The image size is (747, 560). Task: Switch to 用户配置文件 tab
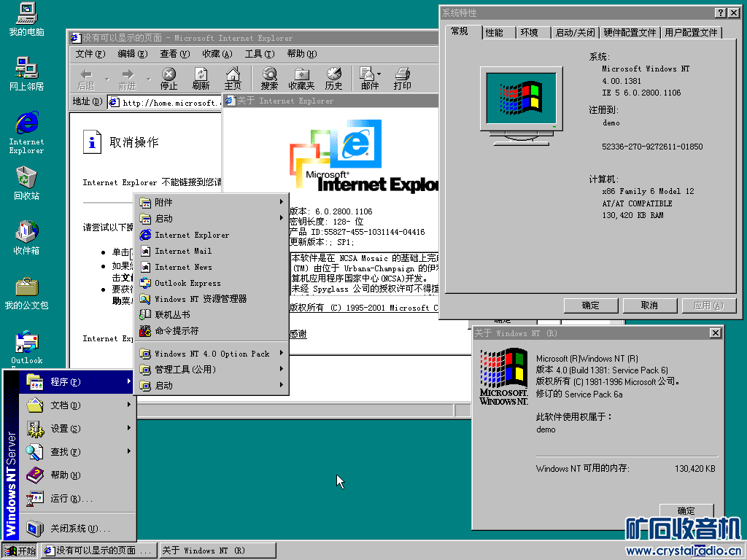692,32
